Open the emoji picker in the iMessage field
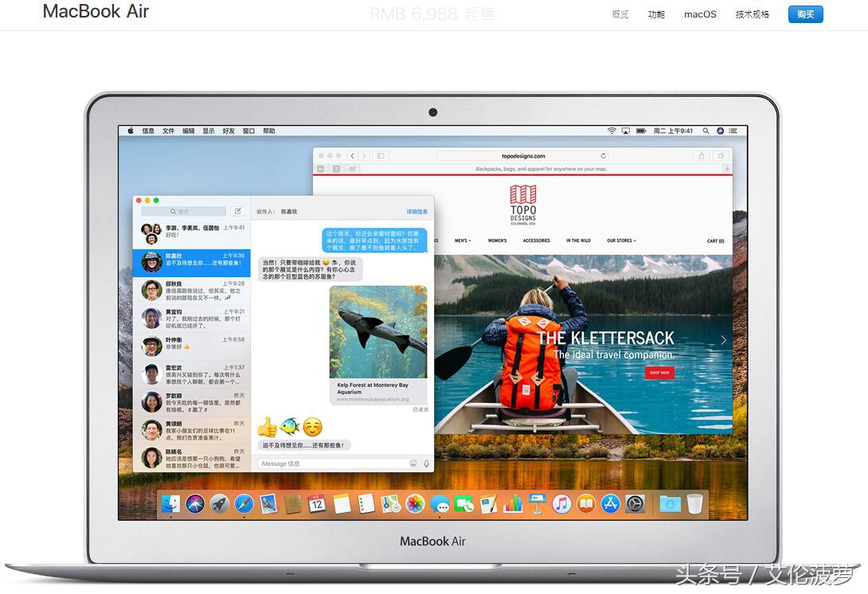 412,463
